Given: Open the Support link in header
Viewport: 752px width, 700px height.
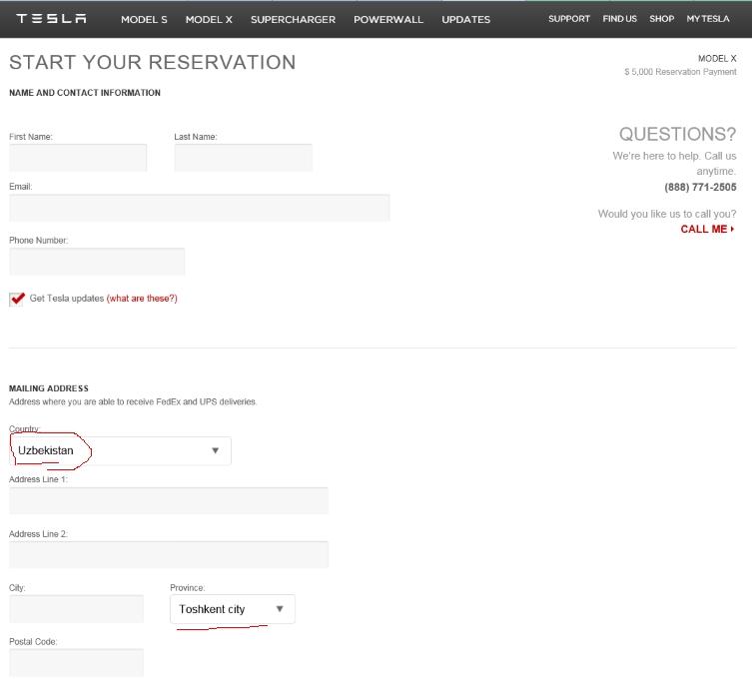Looking at the screenshot, I should (x=569, y=19).
